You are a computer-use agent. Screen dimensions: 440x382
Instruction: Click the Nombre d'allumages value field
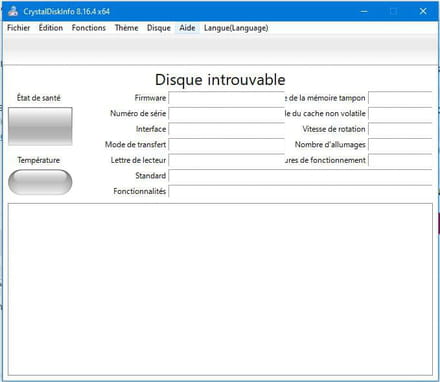click(x=400, y=145)
